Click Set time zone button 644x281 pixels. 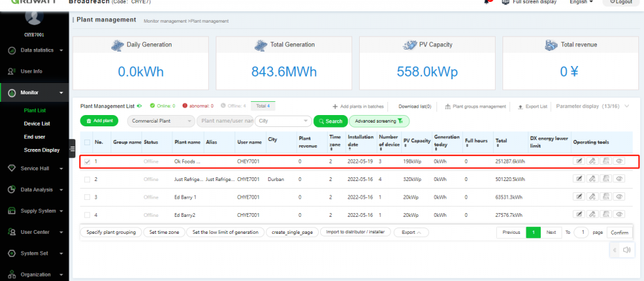coord(164,232)
